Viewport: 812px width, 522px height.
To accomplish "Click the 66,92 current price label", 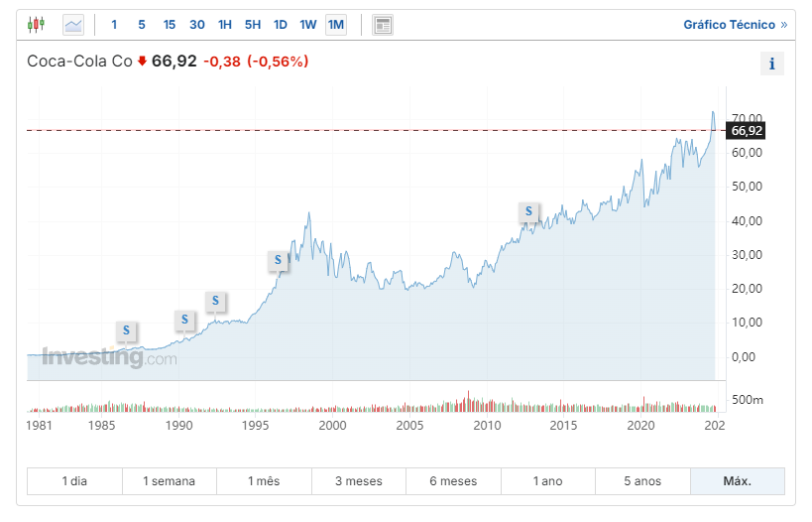I will tap(746, 130).
